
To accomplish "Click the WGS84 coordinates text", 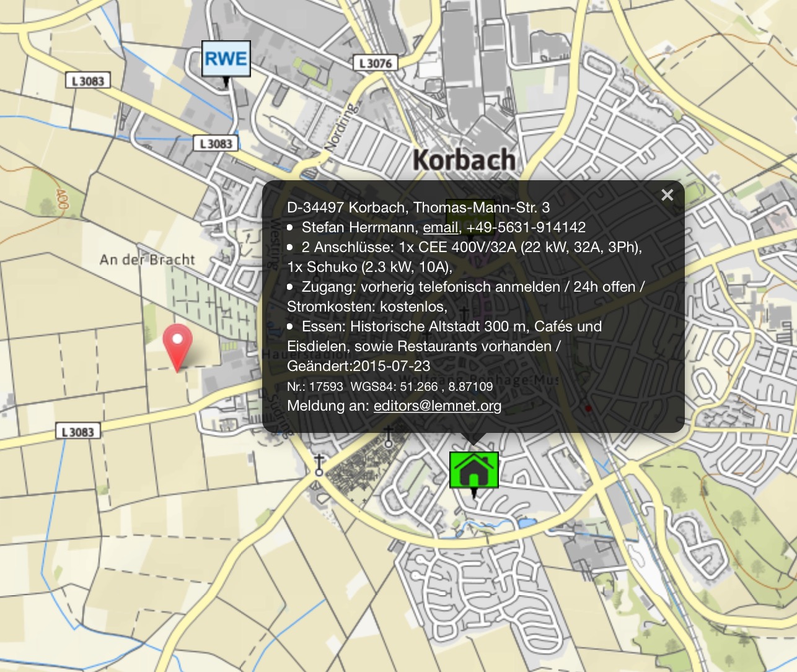I will 421,386.
